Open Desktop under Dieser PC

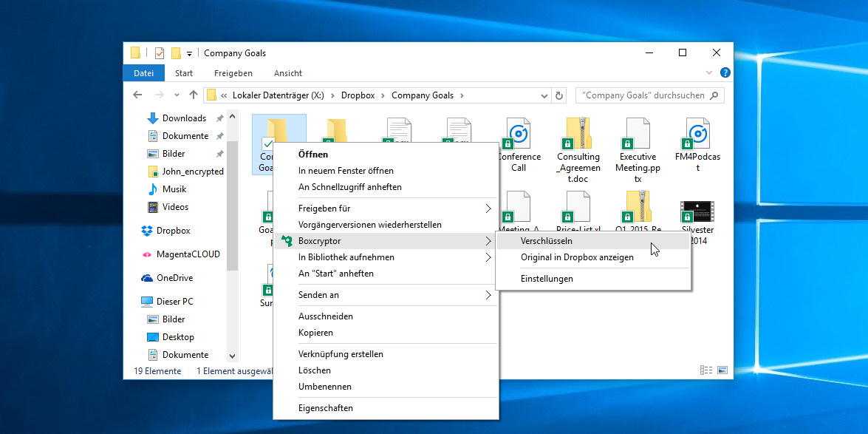171,337
